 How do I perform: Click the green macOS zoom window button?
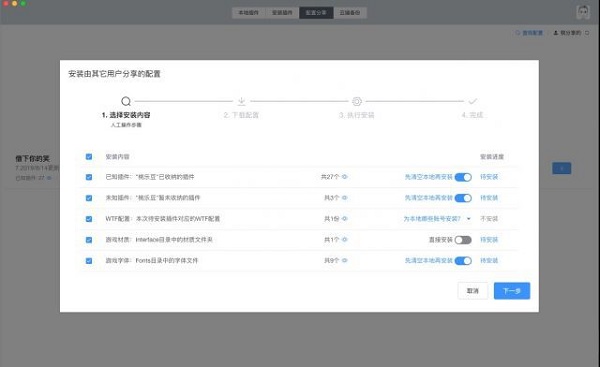tap(23, 3)
